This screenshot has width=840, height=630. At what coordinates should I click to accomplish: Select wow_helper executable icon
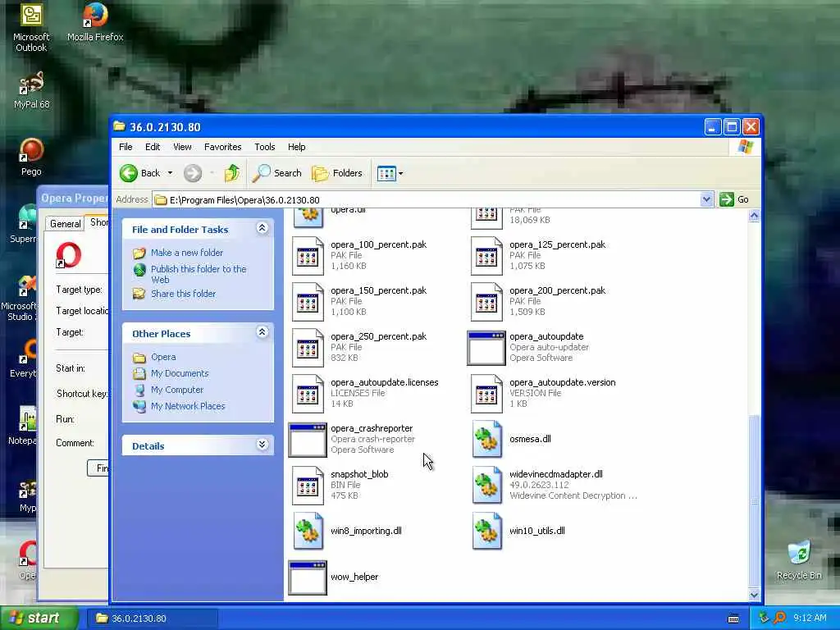(308, 577)
